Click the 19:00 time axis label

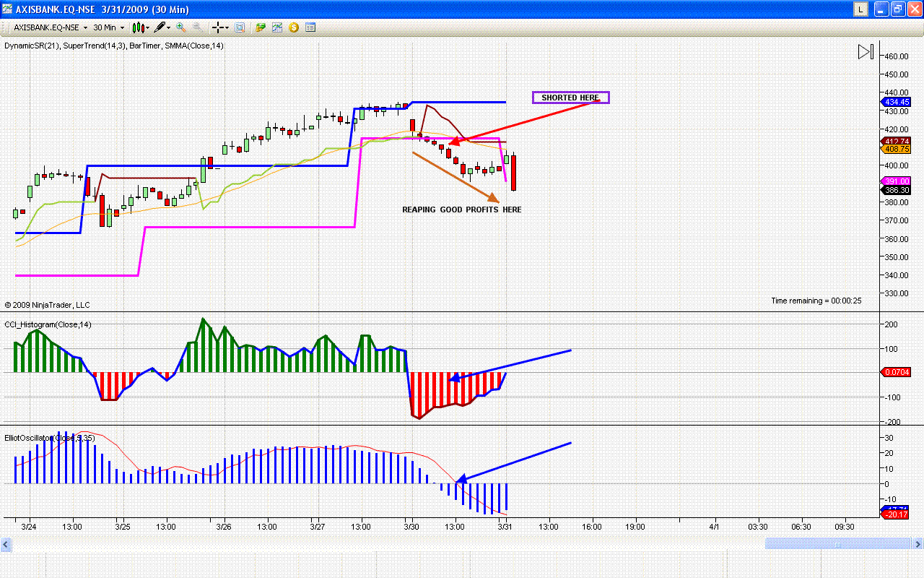(x=635, y=527)
